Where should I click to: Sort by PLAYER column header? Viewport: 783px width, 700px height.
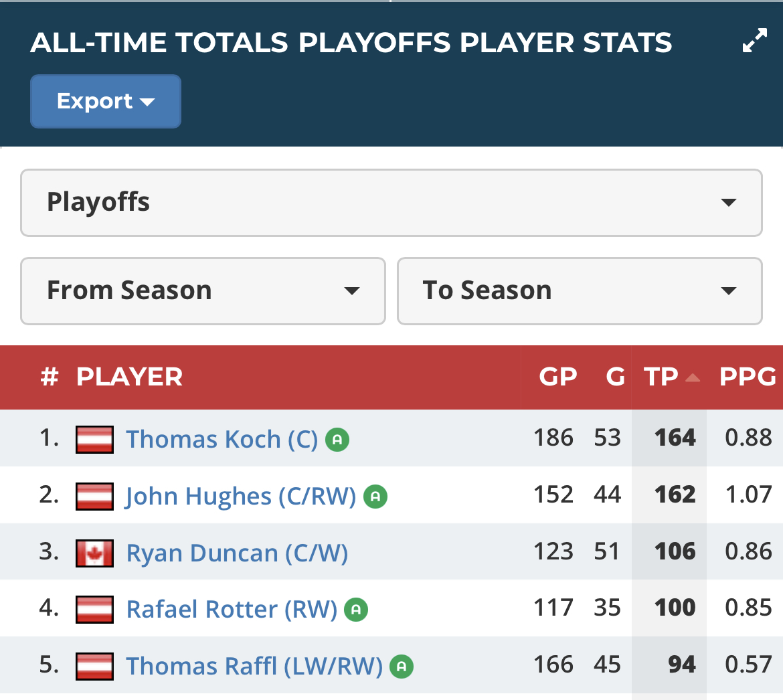point(129,377)
